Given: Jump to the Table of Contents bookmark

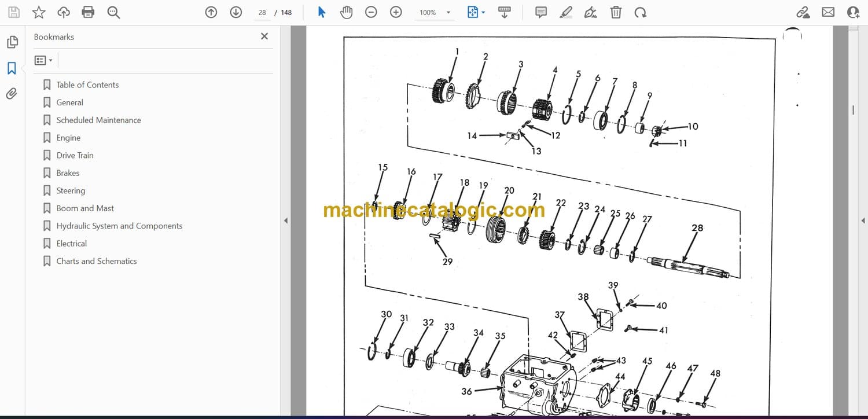Looking at the screenshot, I should click(87, 84).
